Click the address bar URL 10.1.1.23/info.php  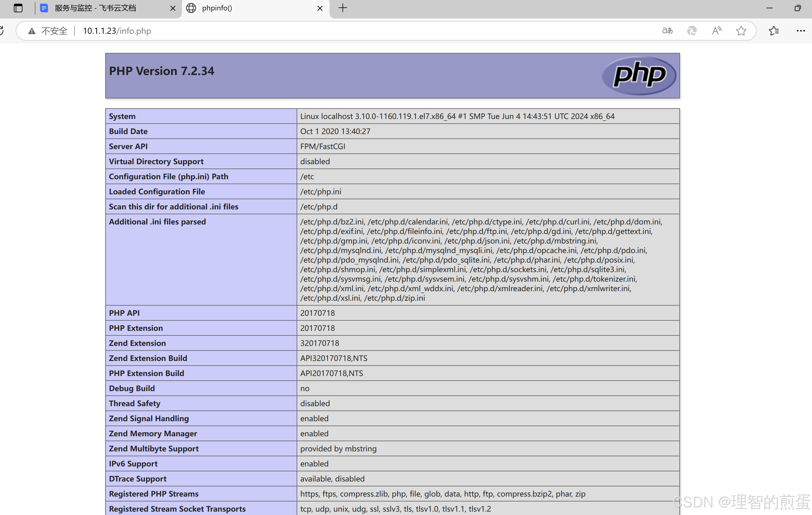pos(117,31)
